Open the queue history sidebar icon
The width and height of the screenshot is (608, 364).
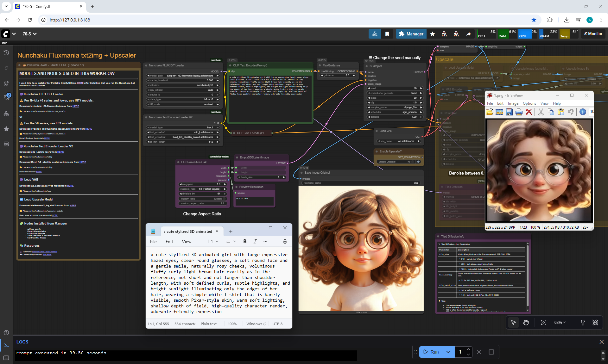click(6, 53)
